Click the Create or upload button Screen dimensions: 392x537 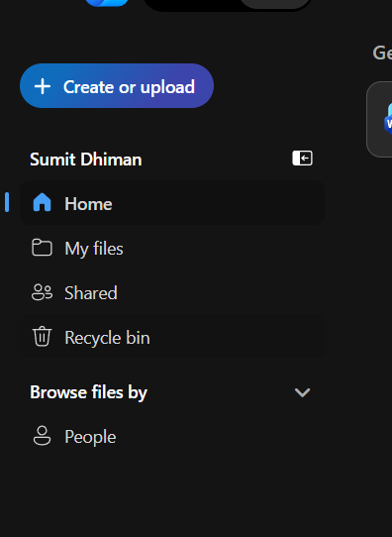pyautogui.click(x=117, y=85)
